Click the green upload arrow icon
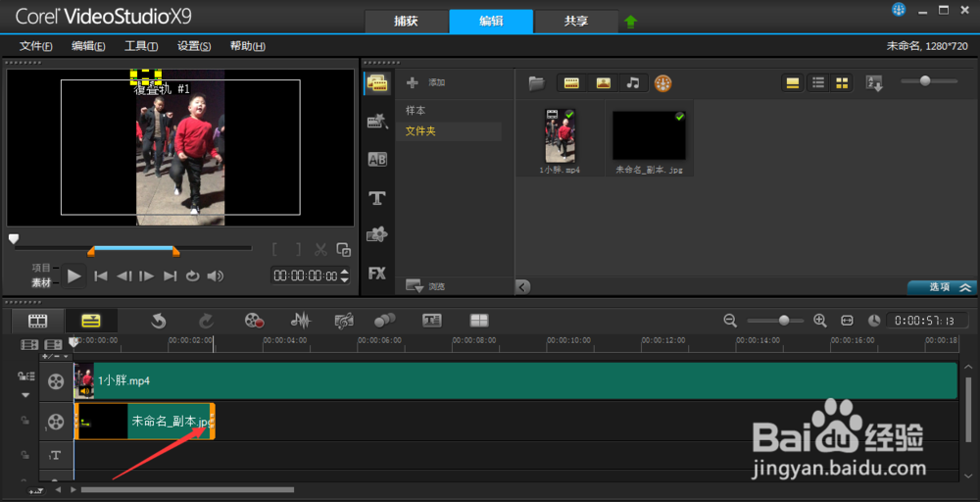Screen dimensions: 980x502 coord(630,22)
